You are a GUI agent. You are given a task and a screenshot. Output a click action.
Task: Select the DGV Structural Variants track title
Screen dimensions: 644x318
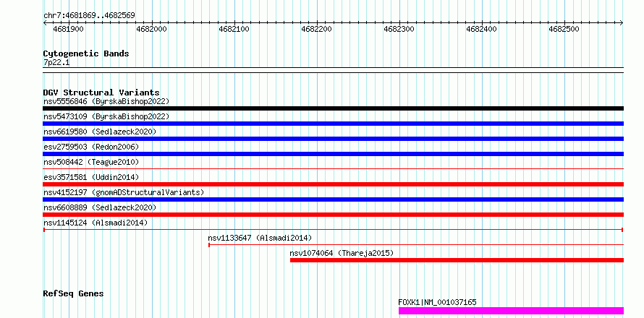pos(101,93)
